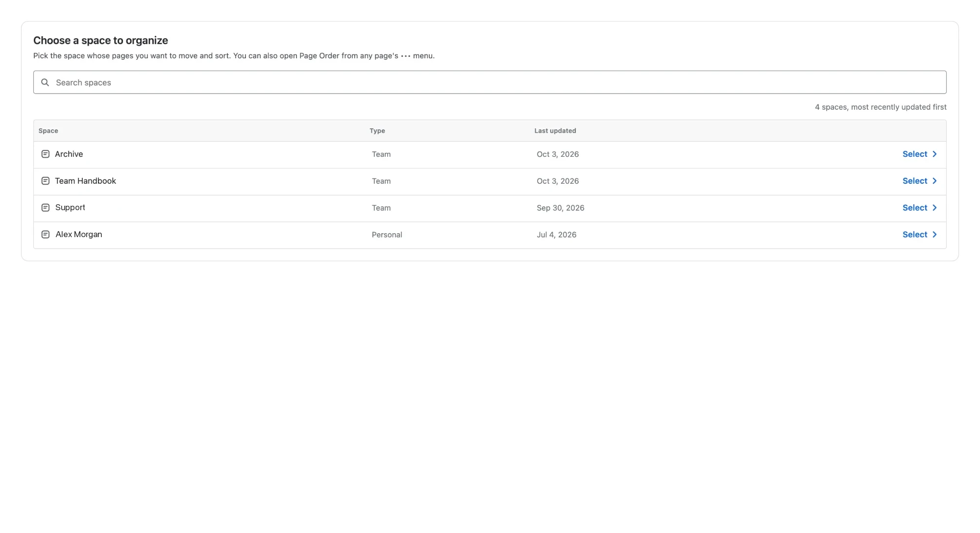
Task: Click the 'Choose a space to organize' heading
Action: click(100, 41)
